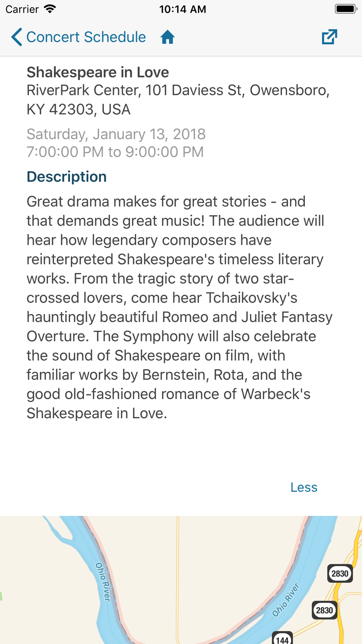Tap the back chevron arrow
The image size is (362, 644).
pyautogui.click(x=16, y=37)
